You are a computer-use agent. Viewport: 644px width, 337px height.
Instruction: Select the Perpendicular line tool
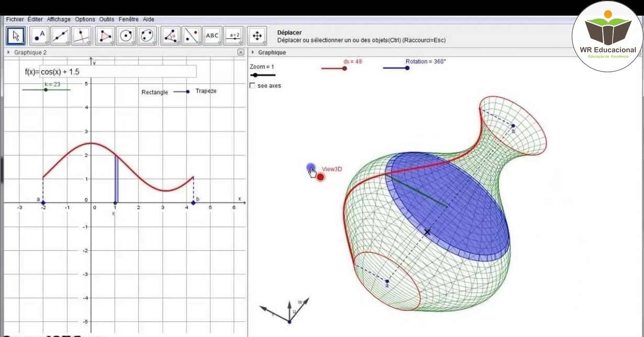(82, 36)
